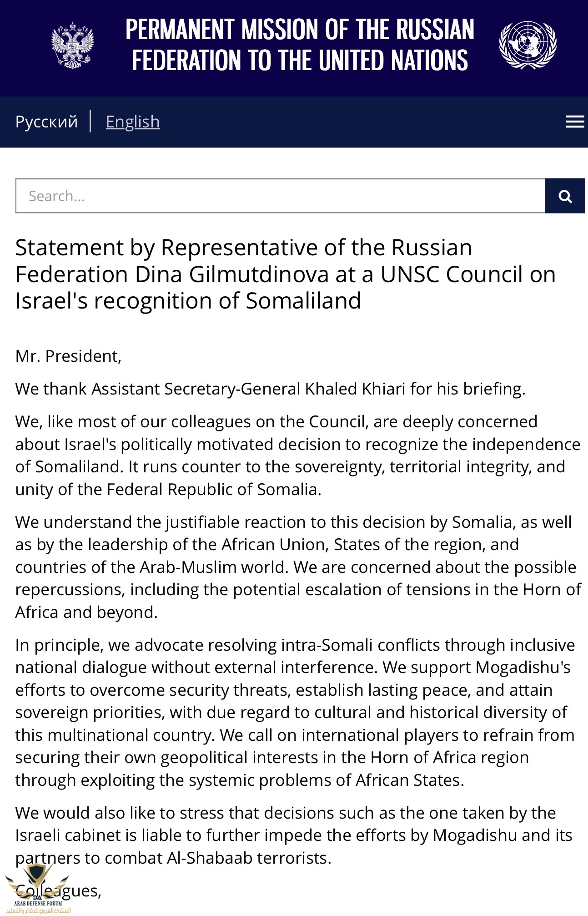Focus the Search... text field

tap(281, 196)
